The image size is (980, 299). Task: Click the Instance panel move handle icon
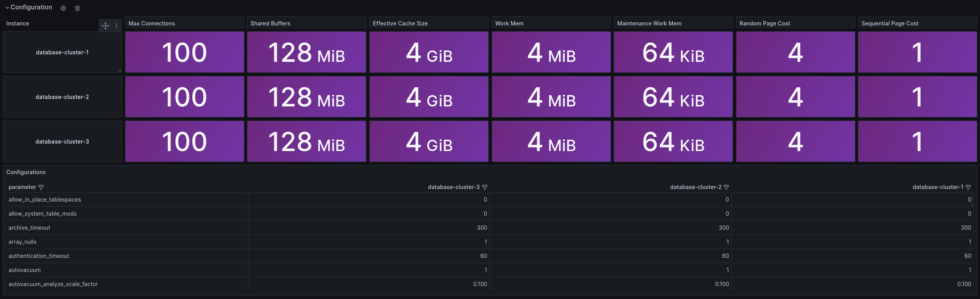pyautogui.click(x=106, y=26)
